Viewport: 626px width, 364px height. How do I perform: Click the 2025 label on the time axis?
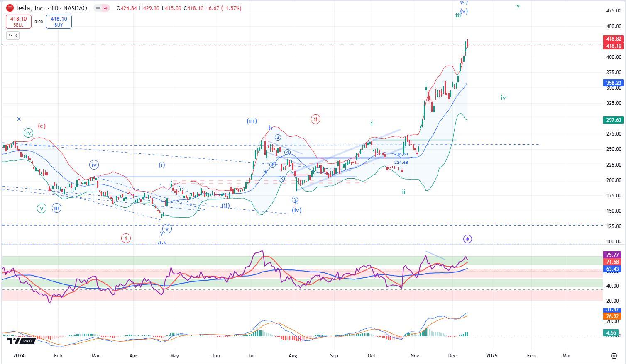coord(492,356)
